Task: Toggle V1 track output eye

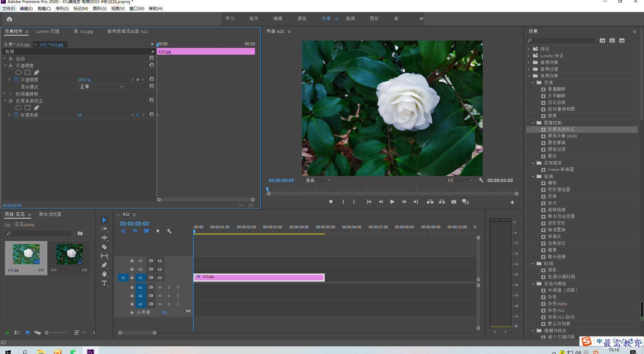Action: (160, 278)
